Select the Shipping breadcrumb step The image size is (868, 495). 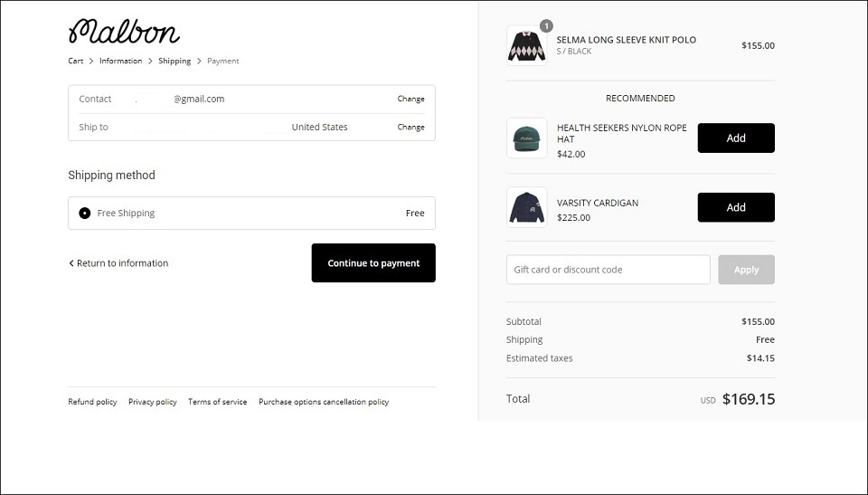click(175, 61)
